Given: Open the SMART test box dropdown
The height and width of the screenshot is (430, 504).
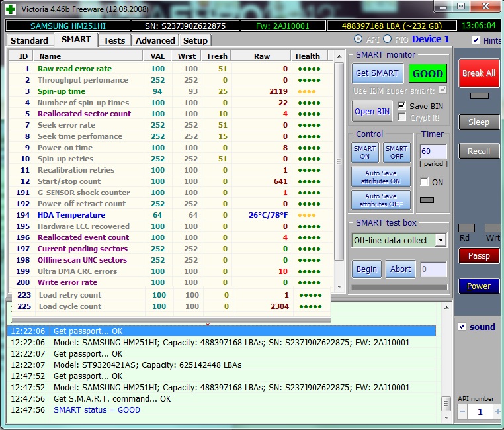Looking at the screenshot, I should (x=441, y=240).
